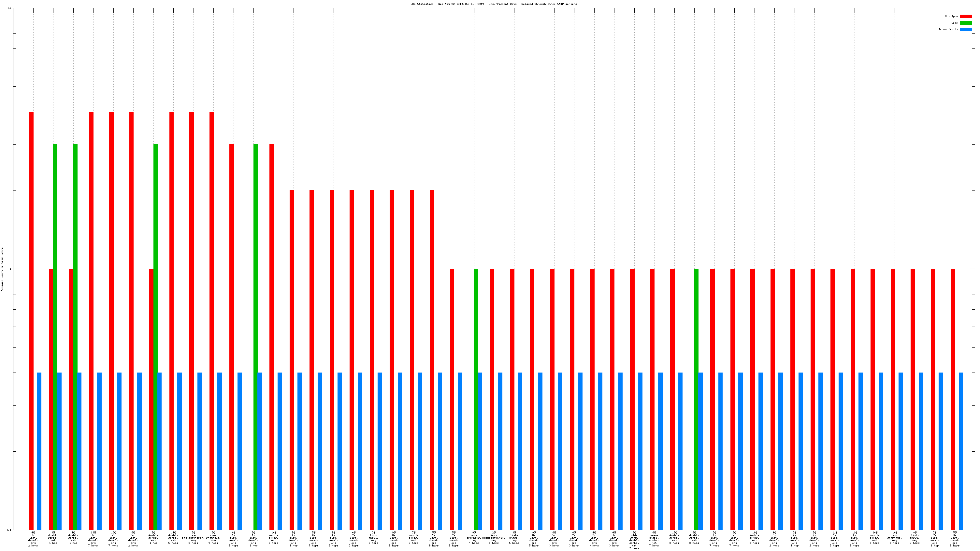Click the '10' tick at top of y-axis

pyautogui.click(x=9, y=8)
